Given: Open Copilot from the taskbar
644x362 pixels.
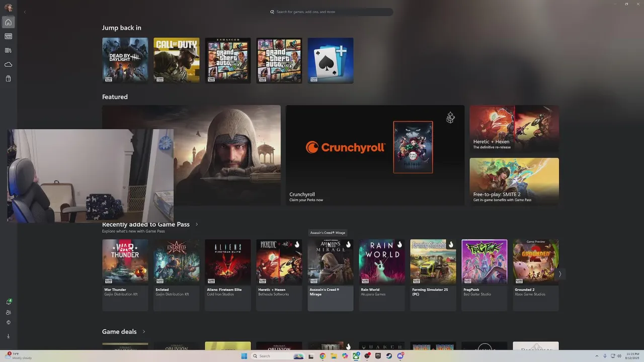Looking at the screenshot, I should click(x=345, y=356).
